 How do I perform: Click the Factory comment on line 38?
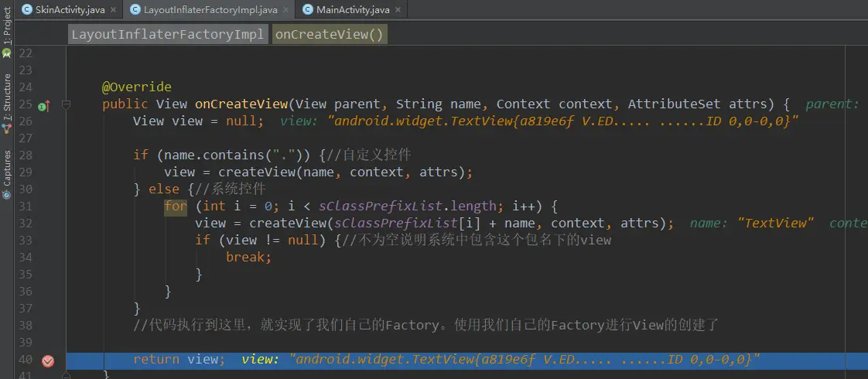click(x=425, y=325)
